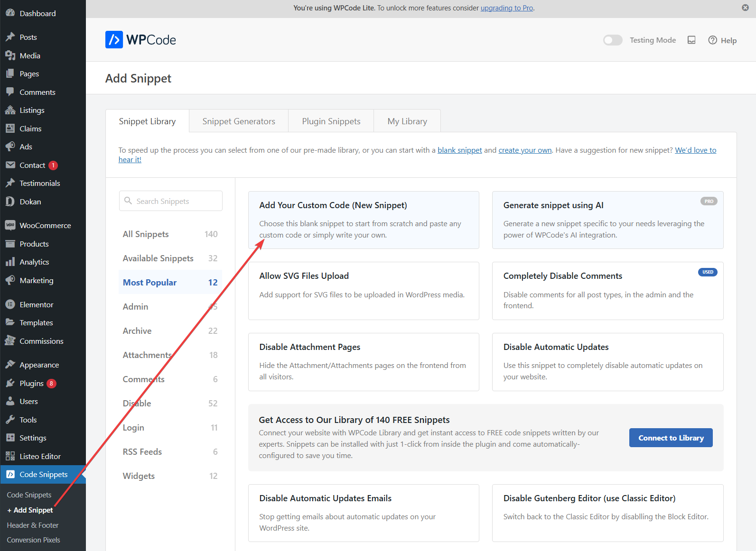Click the WPCode logo icon
The image size is (756, 551).
point(114,40)
